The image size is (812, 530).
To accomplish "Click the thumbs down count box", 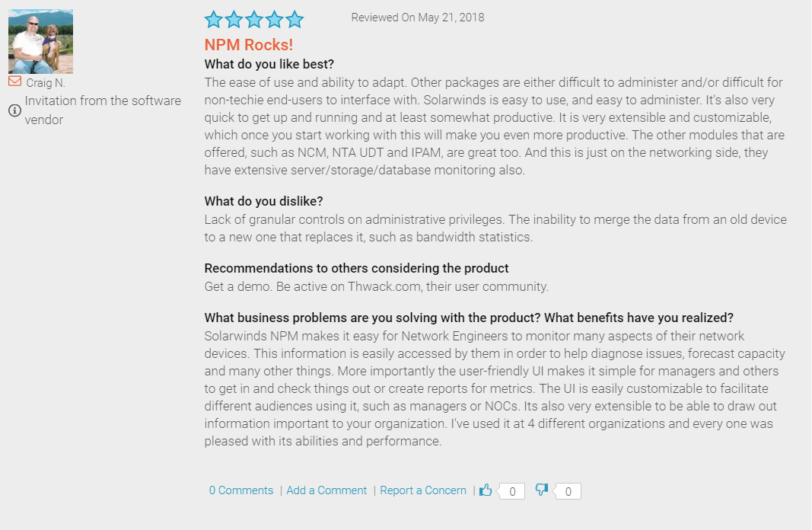I will 568,491.
